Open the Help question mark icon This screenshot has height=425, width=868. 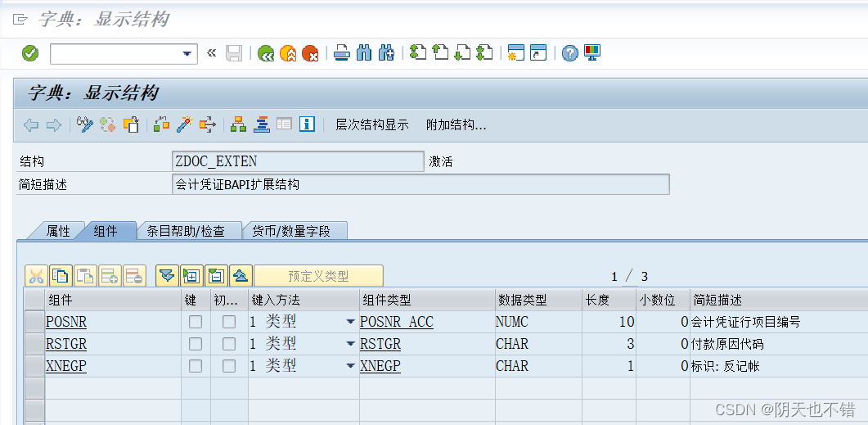(569, 53)
